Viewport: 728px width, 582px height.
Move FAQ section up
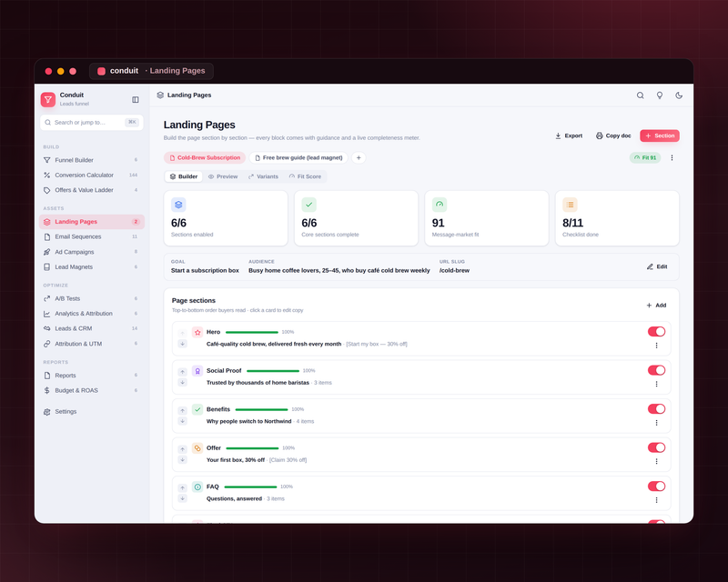[x=183, y=487]
